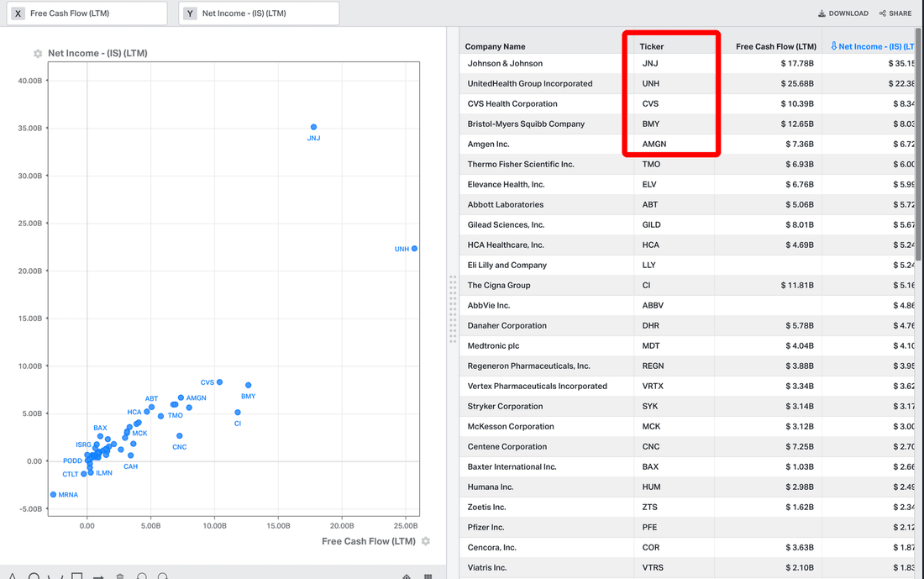Select the CVS data point on the chart
This screenshot has width=924, height=579.
[x=220, y=382]
